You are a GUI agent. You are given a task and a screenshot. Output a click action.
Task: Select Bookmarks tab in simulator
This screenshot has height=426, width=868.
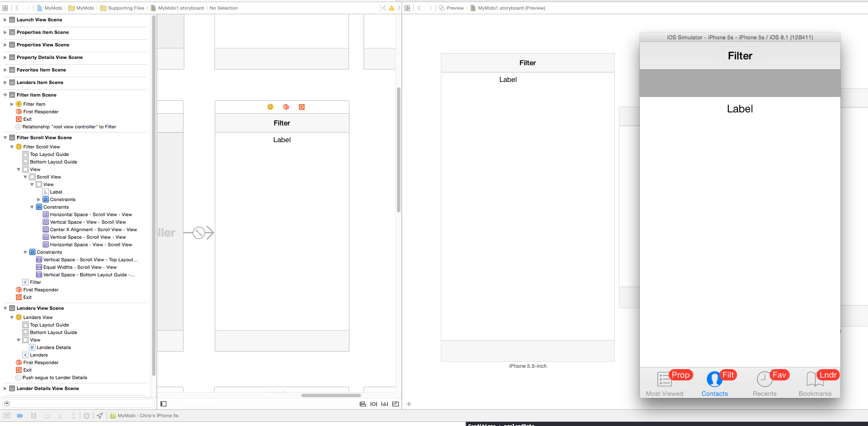point(815,383)
